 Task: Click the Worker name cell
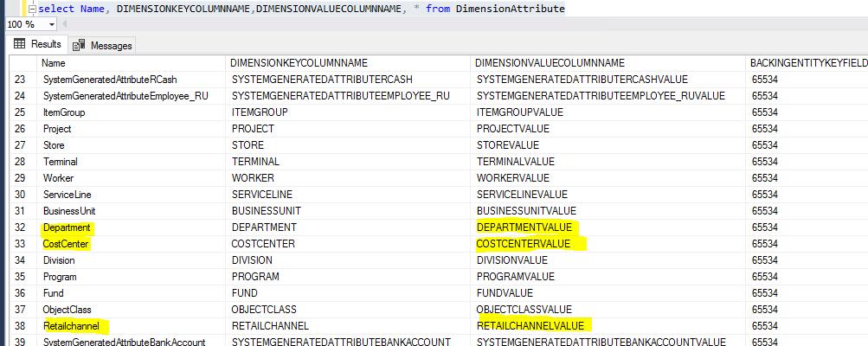59,178
